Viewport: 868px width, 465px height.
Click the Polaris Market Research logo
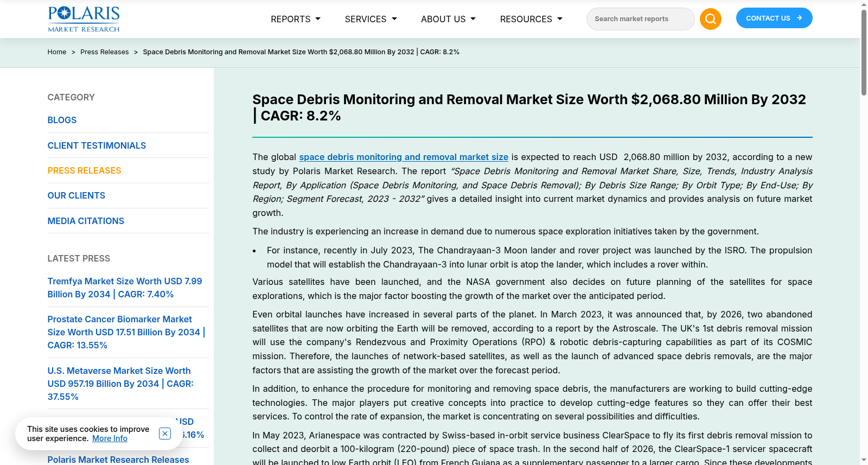point(84,19)
